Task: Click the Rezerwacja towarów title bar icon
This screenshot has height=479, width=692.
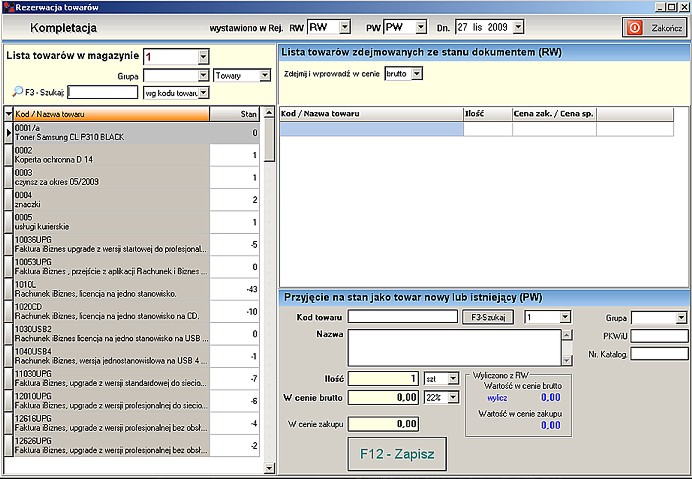Action: pyautogui.click(x=8, y=7)
